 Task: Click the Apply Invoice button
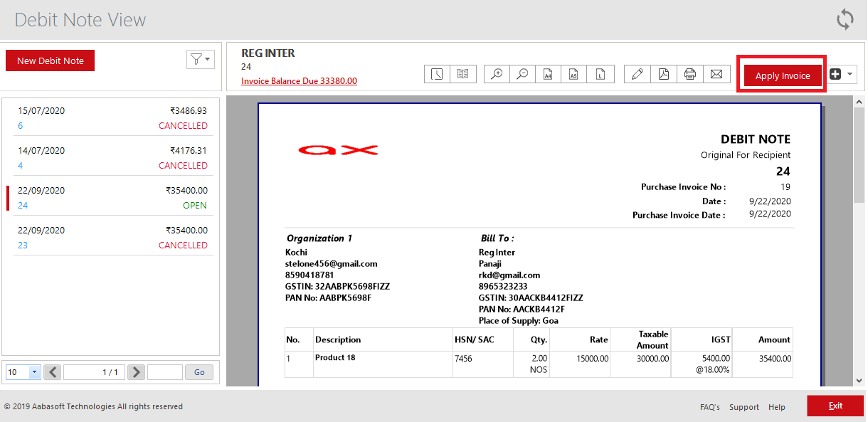pyautogui.click(x=781, y=75)
